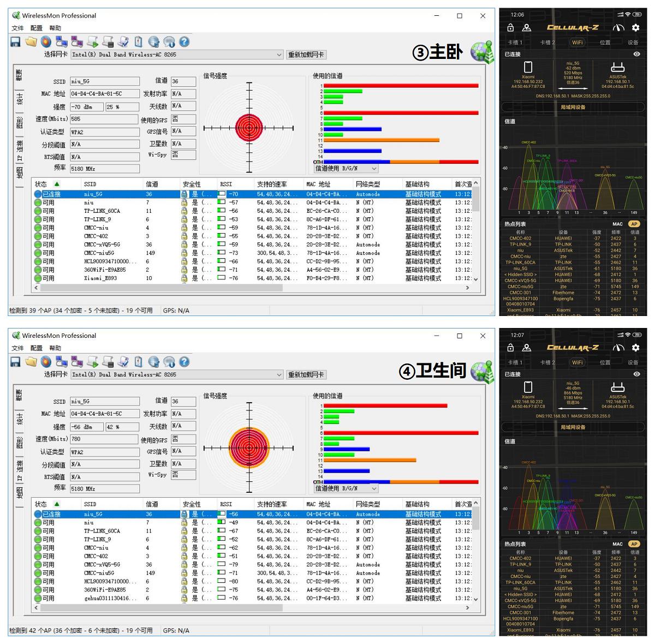The height and width of the screenshot is (644, 655).
Task: Expand the 信道使用 B/G/N dropdown in the lower WirelessMon window
Action: 346,488
